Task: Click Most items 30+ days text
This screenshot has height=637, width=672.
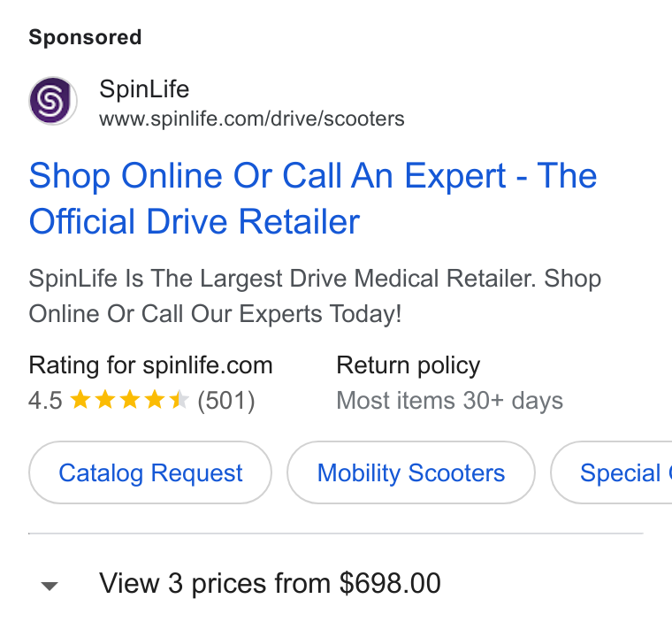Action: pos(449,401)
